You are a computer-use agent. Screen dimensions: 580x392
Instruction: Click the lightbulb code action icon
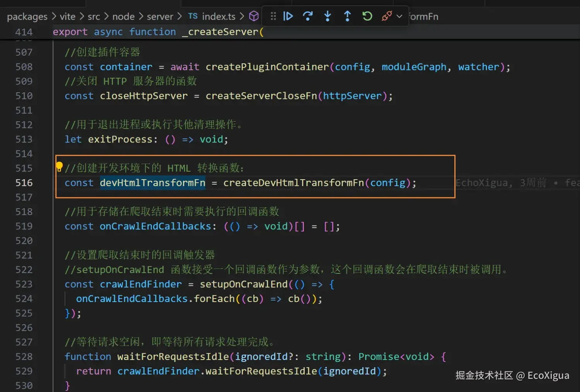(59, 167)
